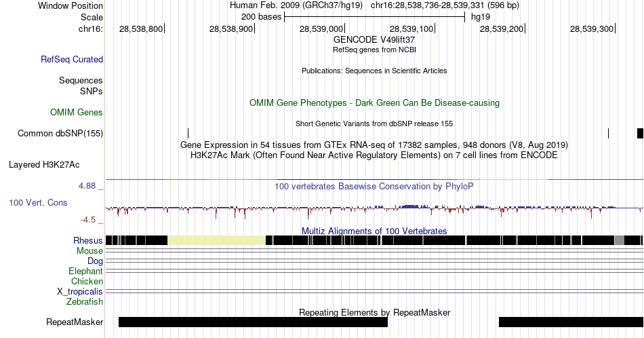Click Multiz Alignments of 100 Vertebrates title
Viewport: 644px width, 338px height.
pos(374,231)
